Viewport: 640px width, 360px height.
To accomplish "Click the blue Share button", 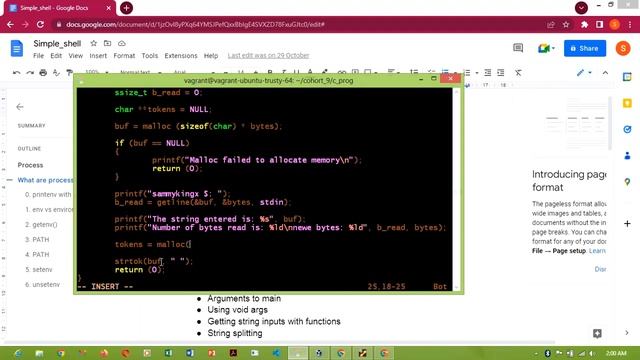I will click(585, 48).
